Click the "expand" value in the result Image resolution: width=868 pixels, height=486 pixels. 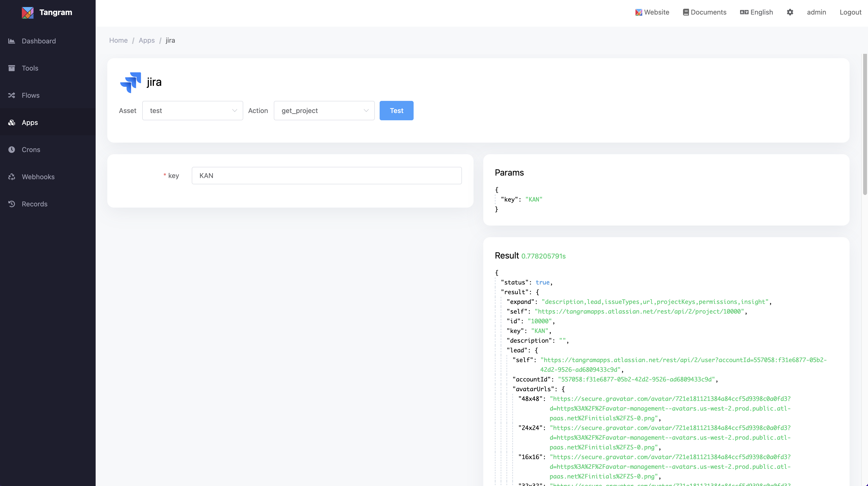pos(655,302)
